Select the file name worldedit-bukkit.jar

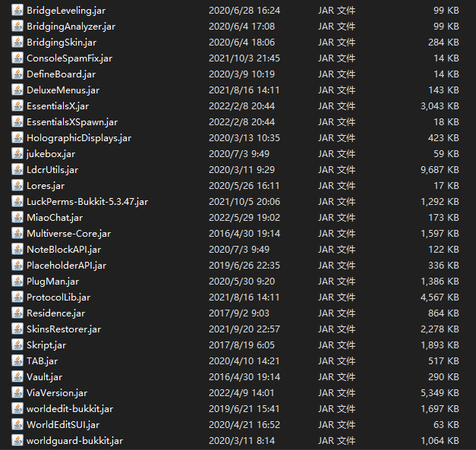(x=70, y=409)
